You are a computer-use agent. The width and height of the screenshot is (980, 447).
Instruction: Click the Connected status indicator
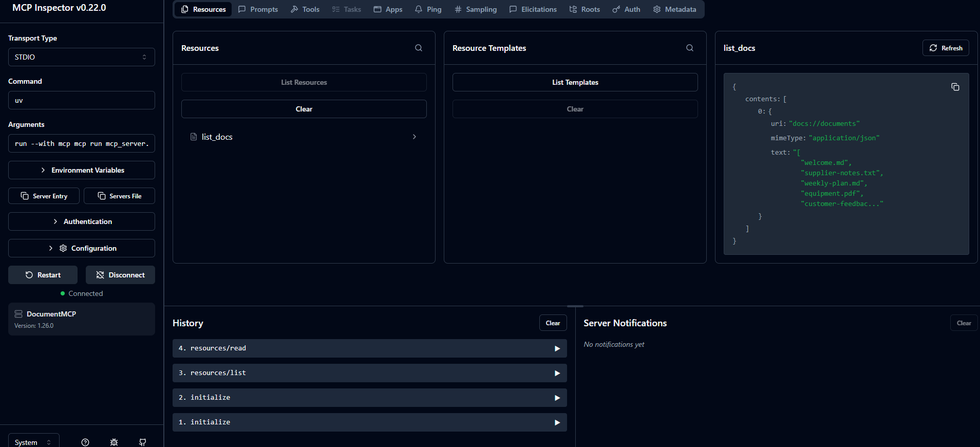[x=82, y=293]
